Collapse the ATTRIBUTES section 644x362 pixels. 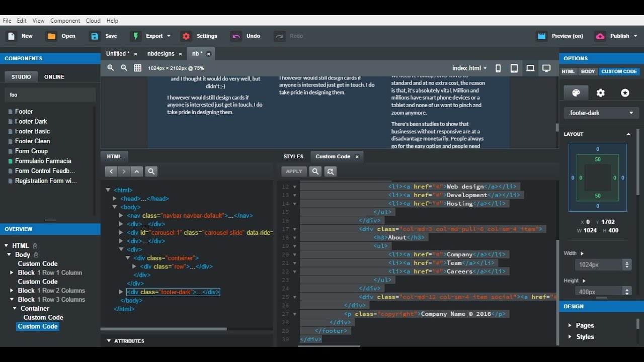[x=109, y=341]
